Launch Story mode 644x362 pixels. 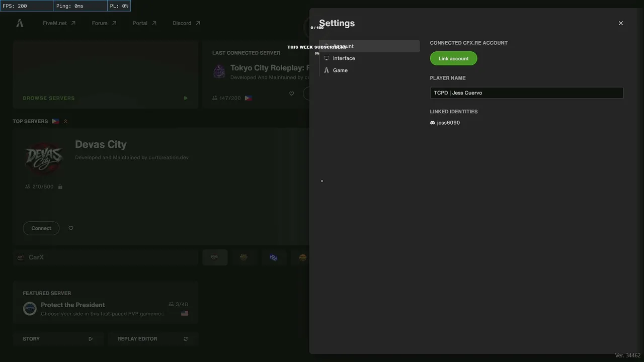pos(58,339)
